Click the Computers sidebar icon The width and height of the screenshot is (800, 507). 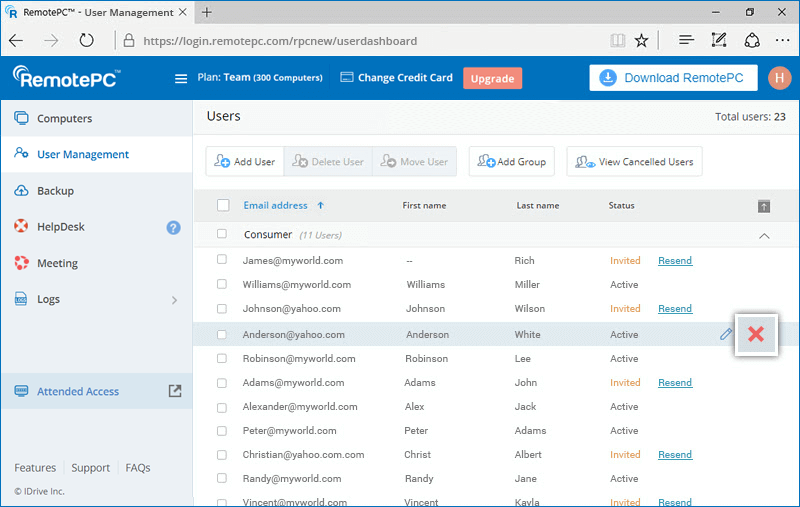21,118
